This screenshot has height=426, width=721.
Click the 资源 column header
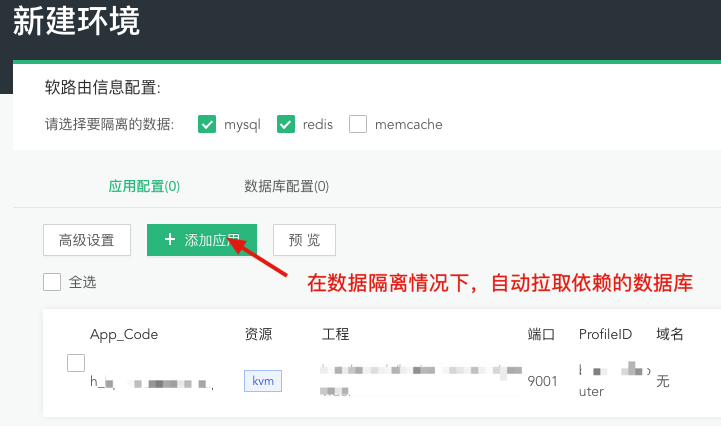[x=258, y=334]
